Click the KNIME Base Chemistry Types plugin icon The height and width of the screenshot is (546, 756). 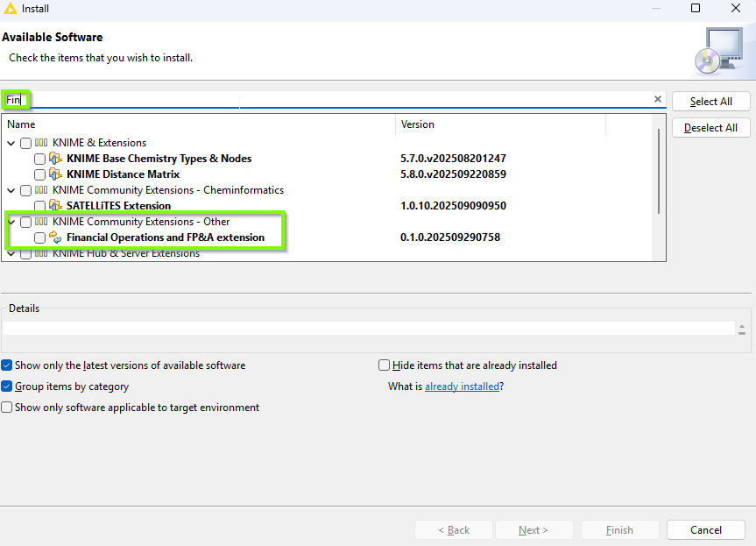click(x=56, y=159)
